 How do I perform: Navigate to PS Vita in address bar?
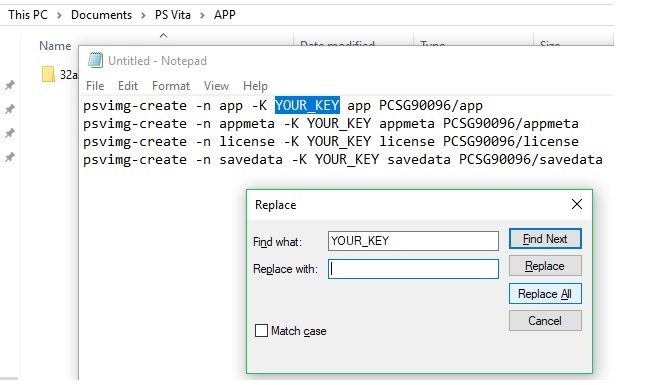[173, 15]
